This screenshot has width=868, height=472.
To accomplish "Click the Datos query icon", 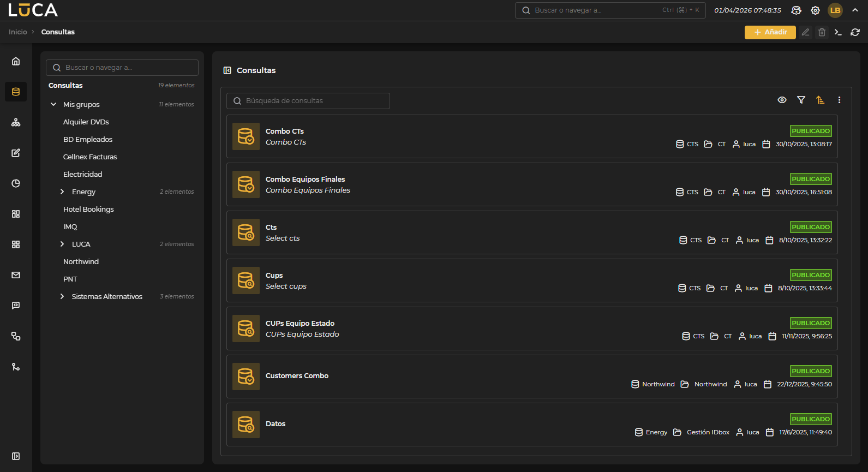I will [x=246, y=425].
